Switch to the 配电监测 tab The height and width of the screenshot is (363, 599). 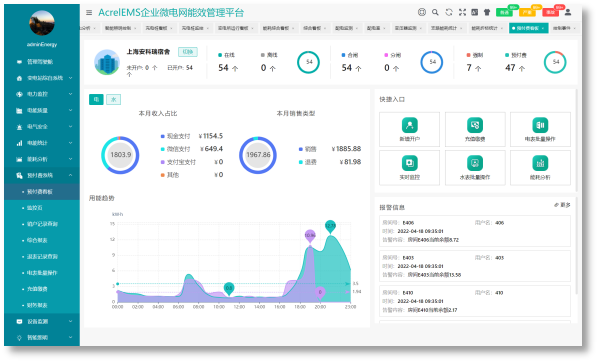(x=346, y=28)
